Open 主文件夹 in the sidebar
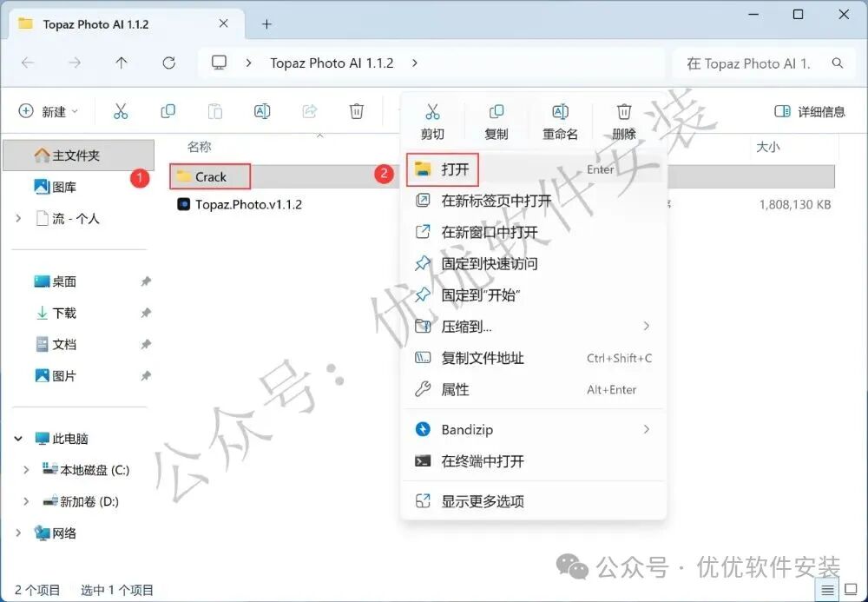This screenshot has height=602, width=868. click(x=79, y=155)
